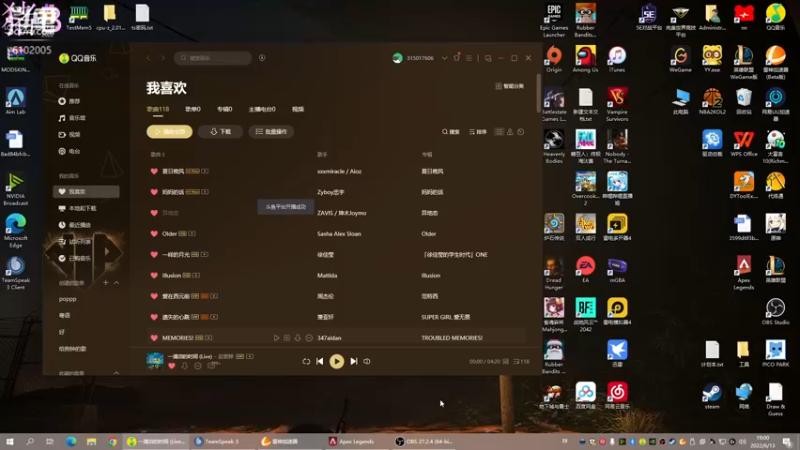Open the poppp playlist
This screenshot has height=450, width=800.
click(x=67, y=299)
